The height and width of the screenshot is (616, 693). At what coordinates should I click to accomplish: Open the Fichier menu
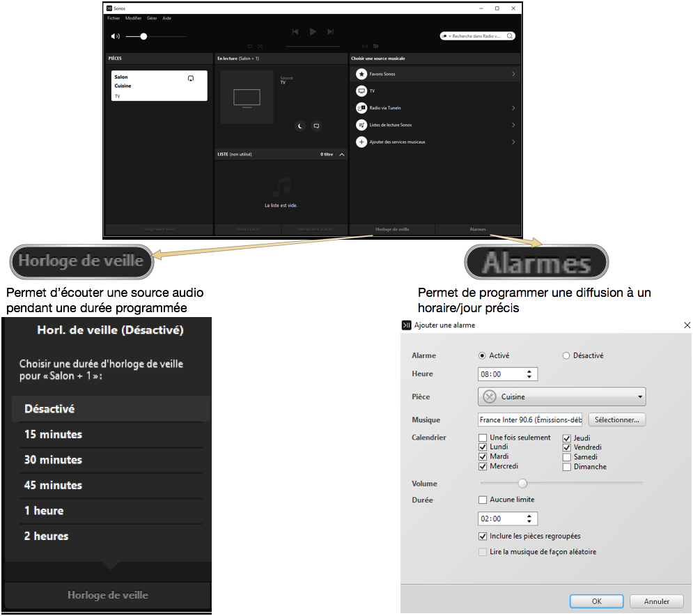(x=114, y=18)
